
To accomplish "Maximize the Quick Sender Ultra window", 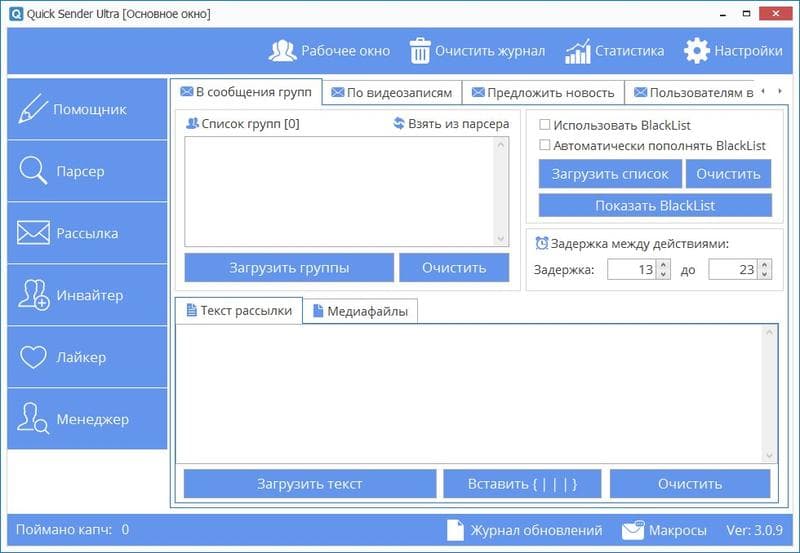I will pyautogui.click(x=746, y=14).
